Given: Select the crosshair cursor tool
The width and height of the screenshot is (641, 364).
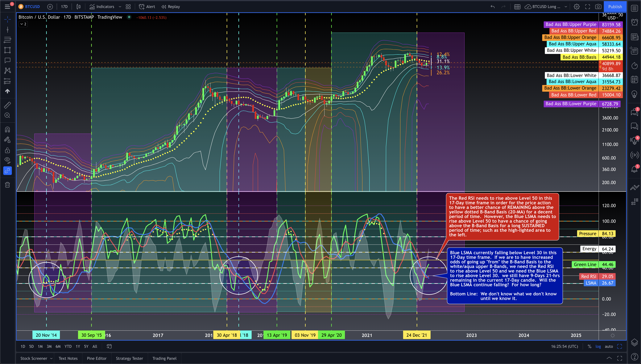Looking at the screenshot, I should (x=7, y=19).
